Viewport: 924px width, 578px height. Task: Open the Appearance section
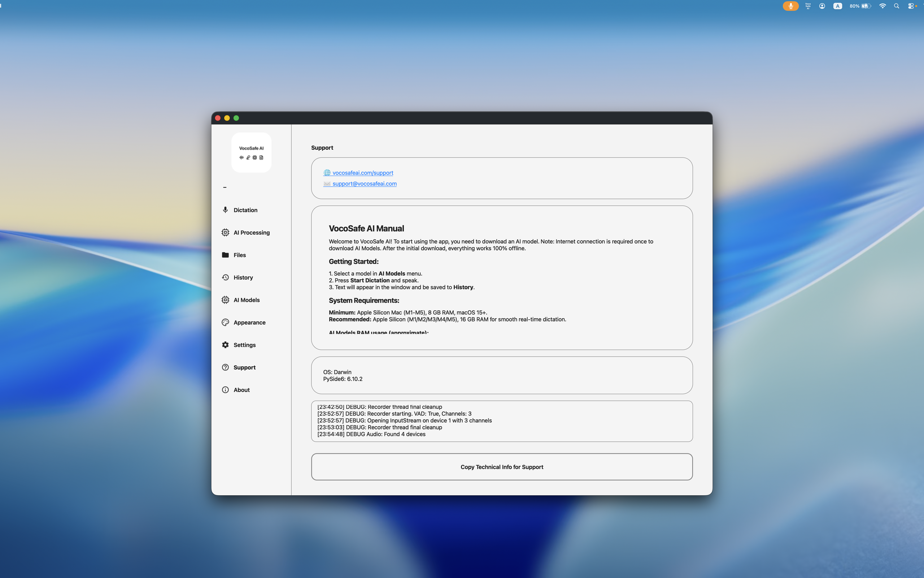(244, 323)
